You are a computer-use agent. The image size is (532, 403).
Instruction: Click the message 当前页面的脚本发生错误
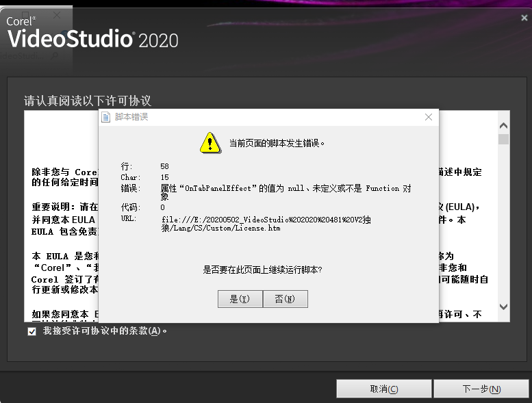tap(277, 144)
